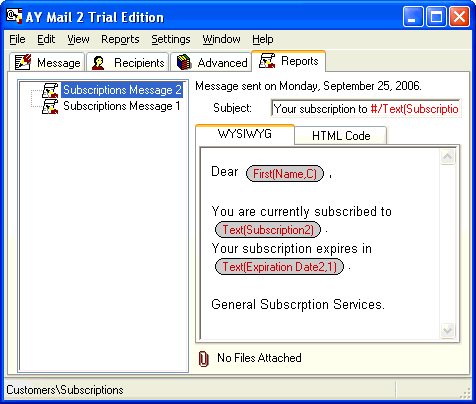Open the Settings menu

click(x=171, y=39)
